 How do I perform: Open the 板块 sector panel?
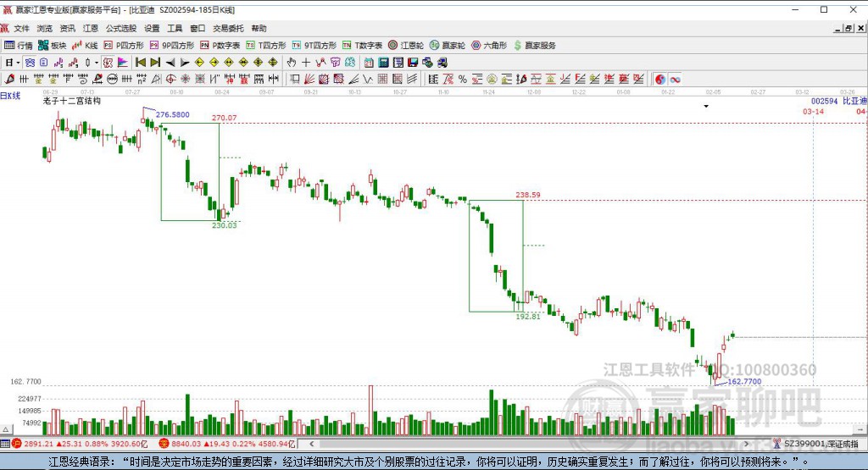coord(53,46)
